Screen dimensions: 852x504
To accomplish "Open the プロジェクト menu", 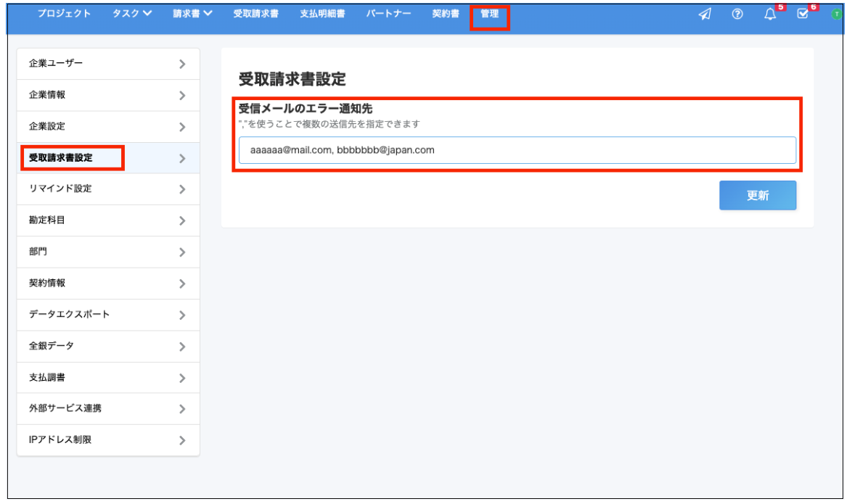I will tap(64, 14).
